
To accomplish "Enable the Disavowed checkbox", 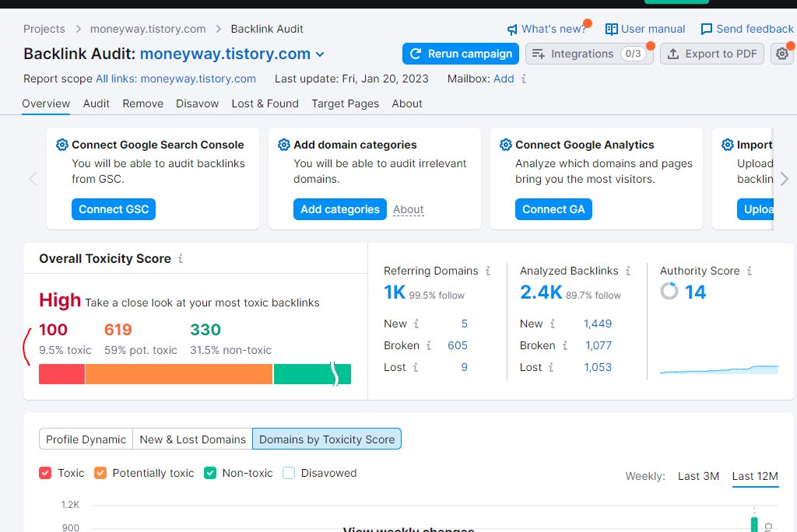I will pos(289,473).
